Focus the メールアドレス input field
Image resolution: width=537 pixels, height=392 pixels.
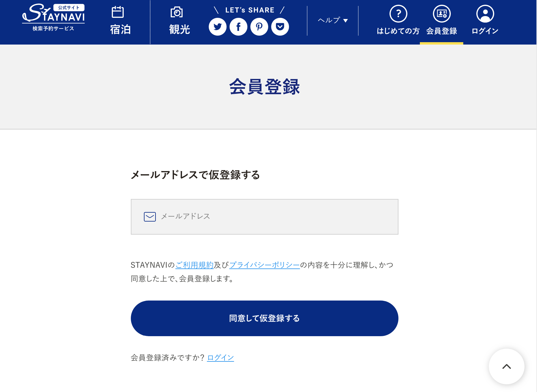tap(265, 217)
